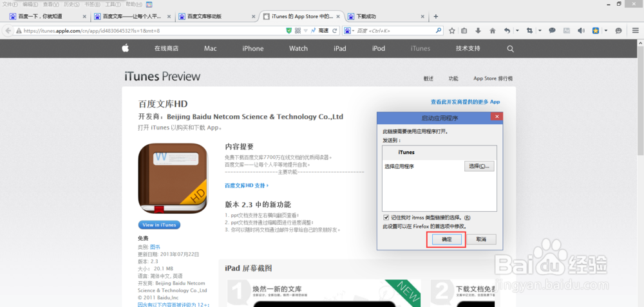Screen dimensions: 644x307
Task: Click 取消 in launch application dialog
Action: [481, 239]
